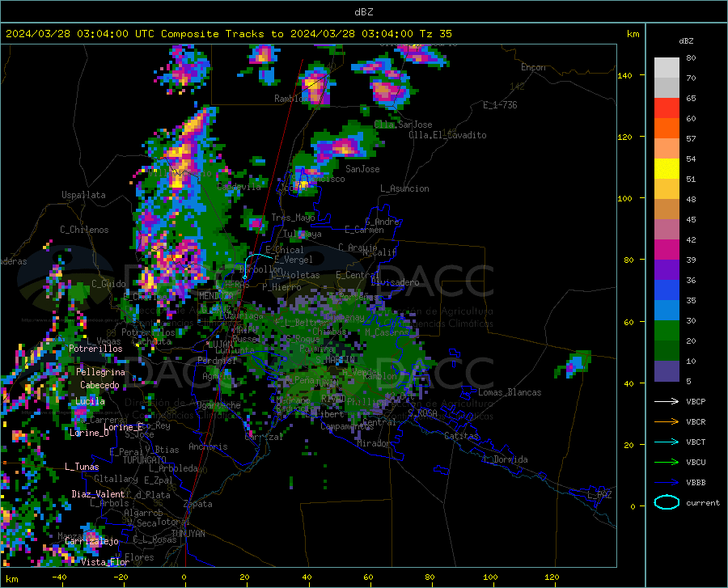Click the Clla.El_Cavadito place label
Screen dimensions: 728x588
447,136
